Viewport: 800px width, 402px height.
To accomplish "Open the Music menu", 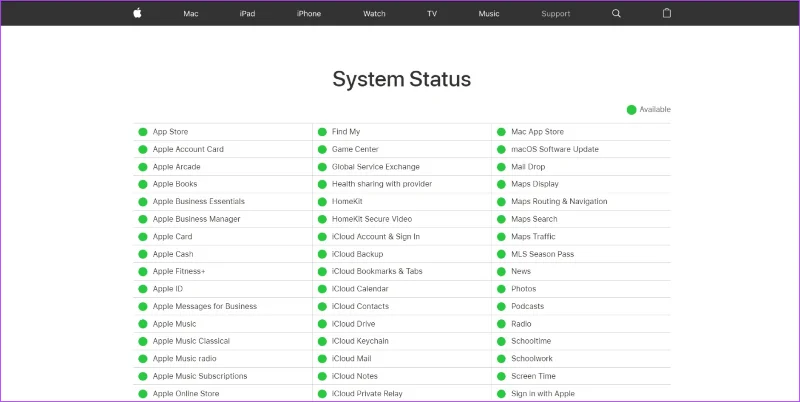I will point(489,14).
